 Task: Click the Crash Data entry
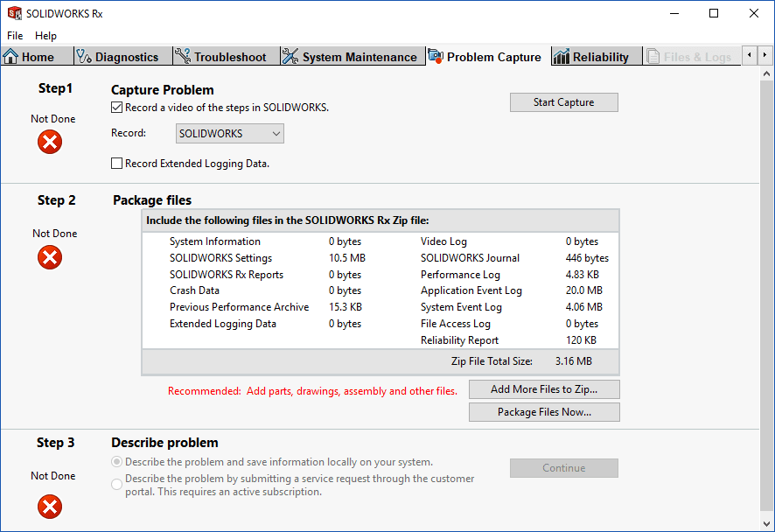coord(195,290)
